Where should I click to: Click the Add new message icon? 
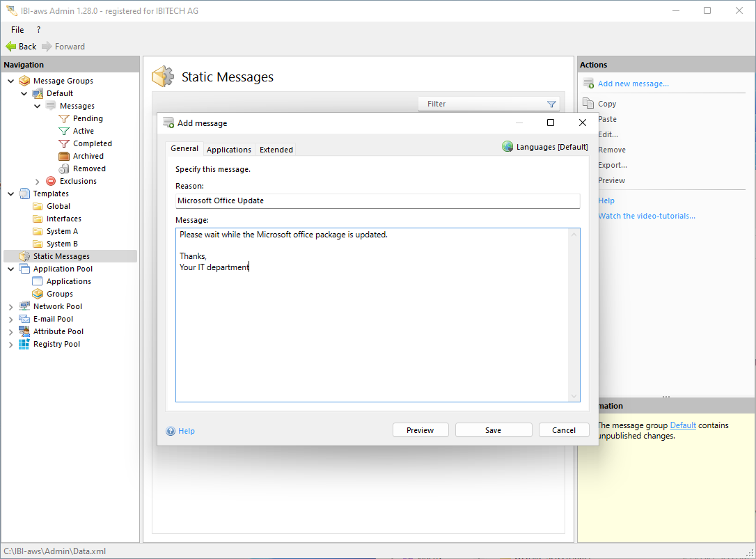tap(588, 84)
